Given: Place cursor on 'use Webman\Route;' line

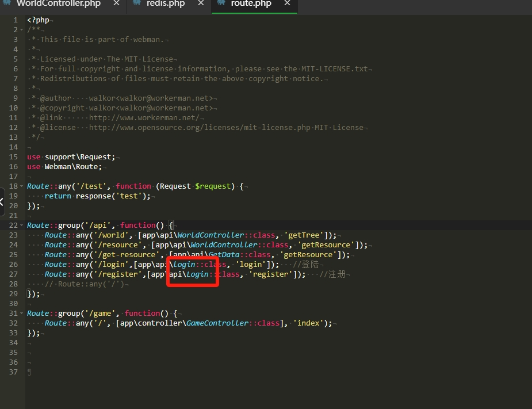Looking at the screenshot, I should (x=64, y=167).
